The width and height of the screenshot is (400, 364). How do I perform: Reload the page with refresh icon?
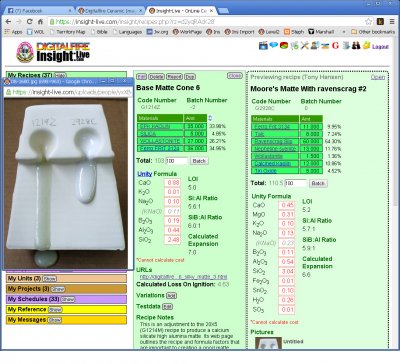tap(29, 22)
